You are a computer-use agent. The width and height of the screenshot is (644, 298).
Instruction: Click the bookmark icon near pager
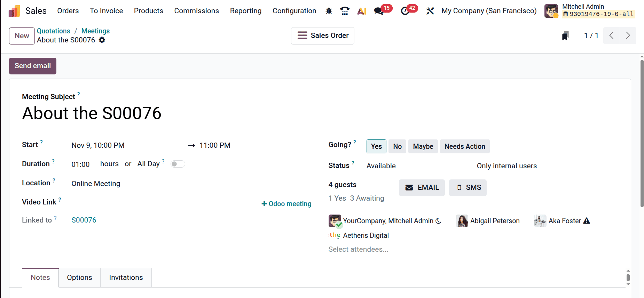click(x=565, y=35)
